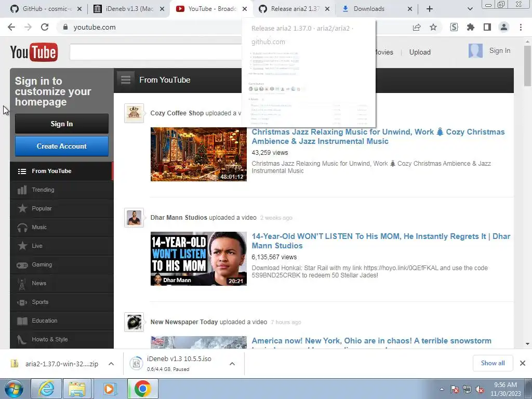The height and width of the screenshot is (399, 532).
Task: Open the Chrome extensions puzzle icon
Action: point(471,27)
